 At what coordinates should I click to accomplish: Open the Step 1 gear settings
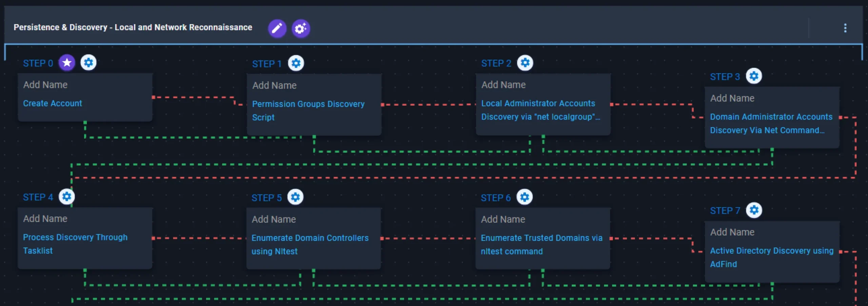coord(296,63)
